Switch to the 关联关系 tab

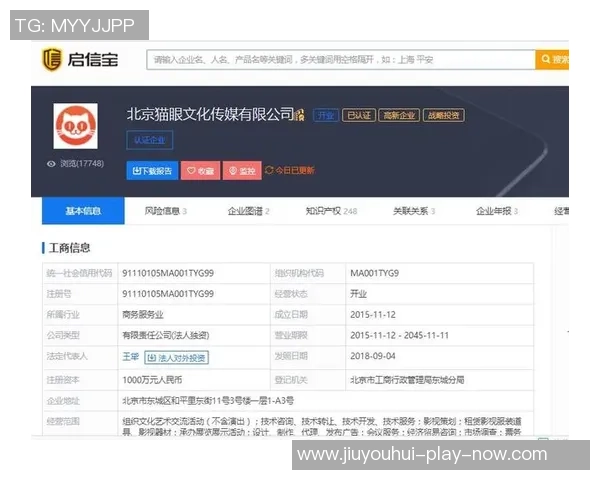[414, 211]
